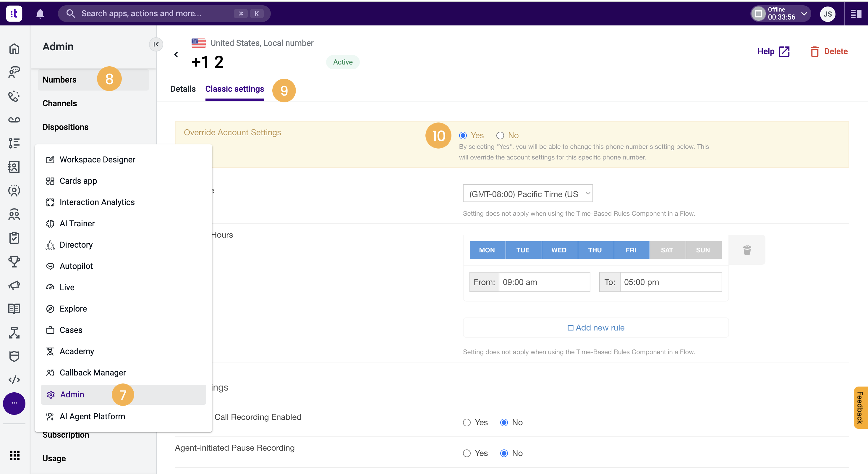Select No for Override Account Settings

pyautogui.click(x=500, y=136)
